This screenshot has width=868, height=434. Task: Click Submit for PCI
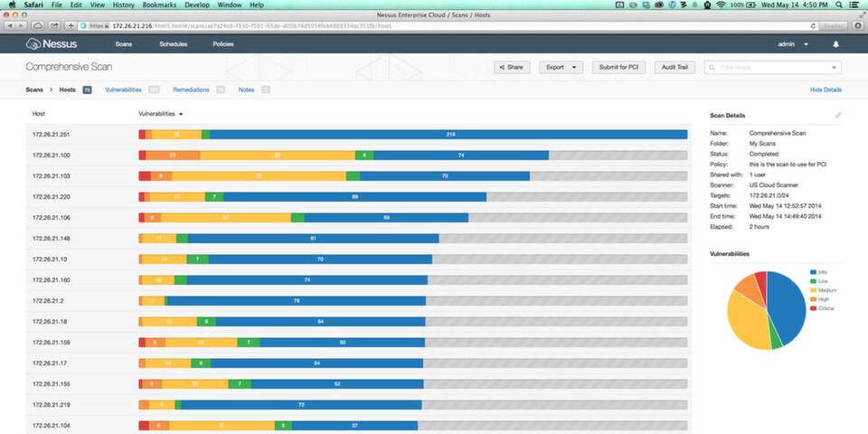click(618, 68)
